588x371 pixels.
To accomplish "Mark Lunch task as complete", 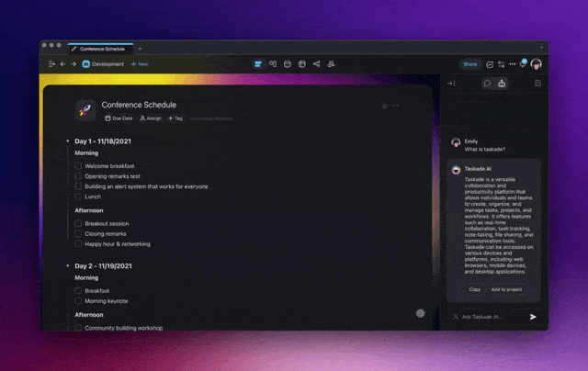I will [x=79, y=197].
